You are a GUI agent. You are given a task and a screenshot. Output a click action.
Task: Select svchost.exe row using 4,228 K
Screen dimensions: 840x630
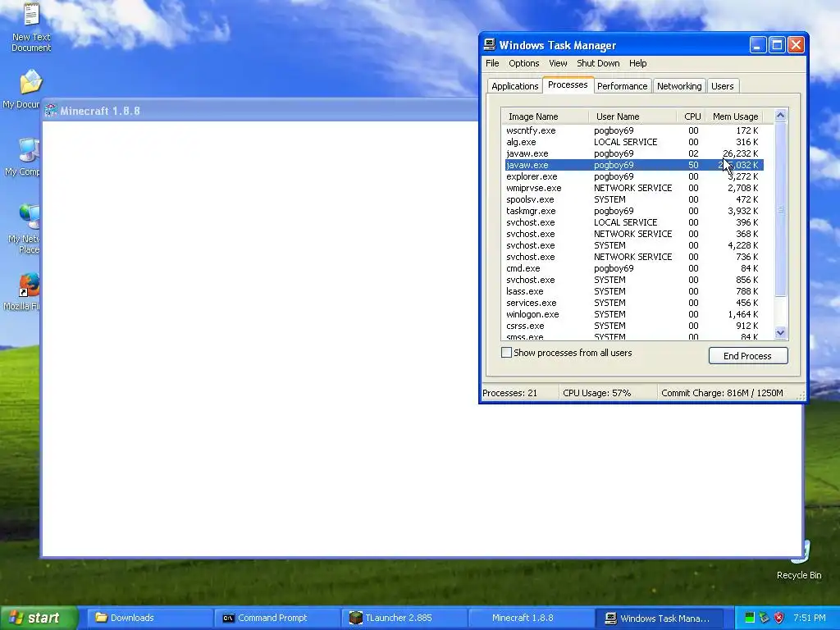click(x=634, y=245)
